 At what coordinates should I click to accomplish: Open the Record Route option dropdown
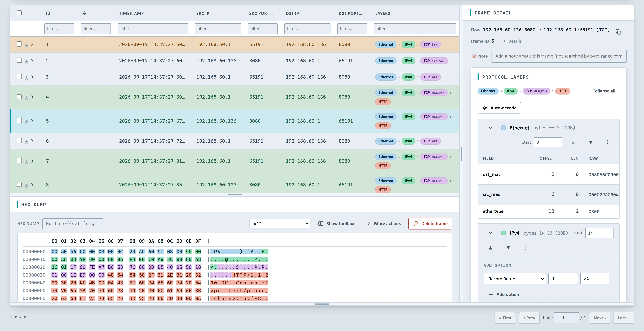(x=515, y=278)
